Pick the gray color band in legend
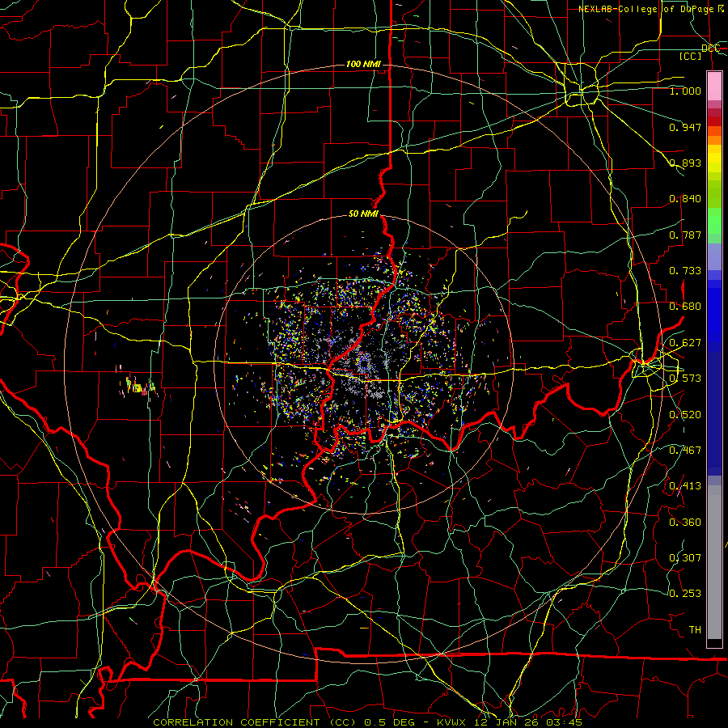This screenshot has width=728, height=728. (x=714, y=562)
